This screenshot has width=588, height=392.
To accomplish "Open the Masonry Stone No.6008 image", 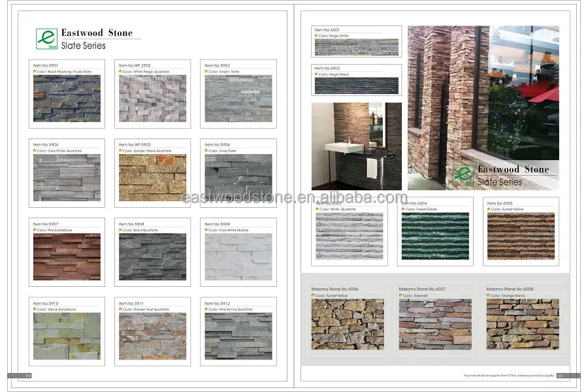I will coord(523,324).
